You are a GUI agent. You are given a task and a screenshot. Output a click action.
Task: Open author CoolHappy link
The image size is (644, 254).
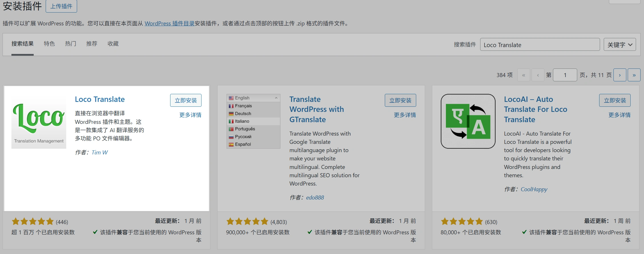click(534, 189)
